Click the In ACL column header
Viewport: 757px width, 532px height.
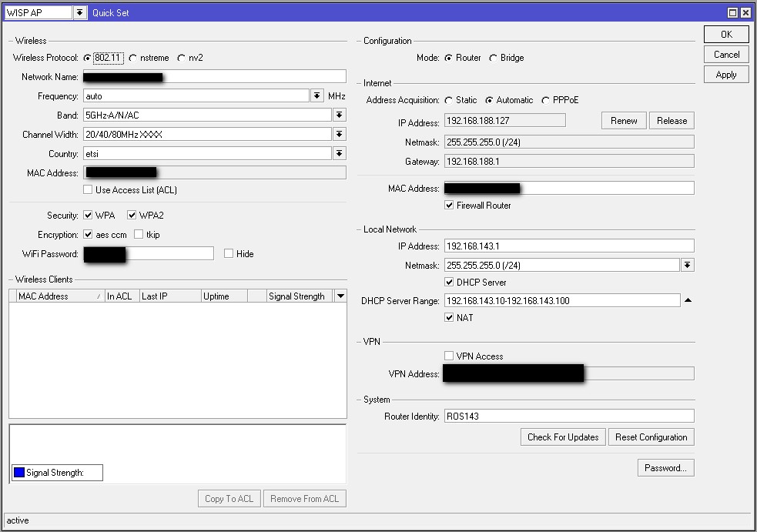point(122,296)
